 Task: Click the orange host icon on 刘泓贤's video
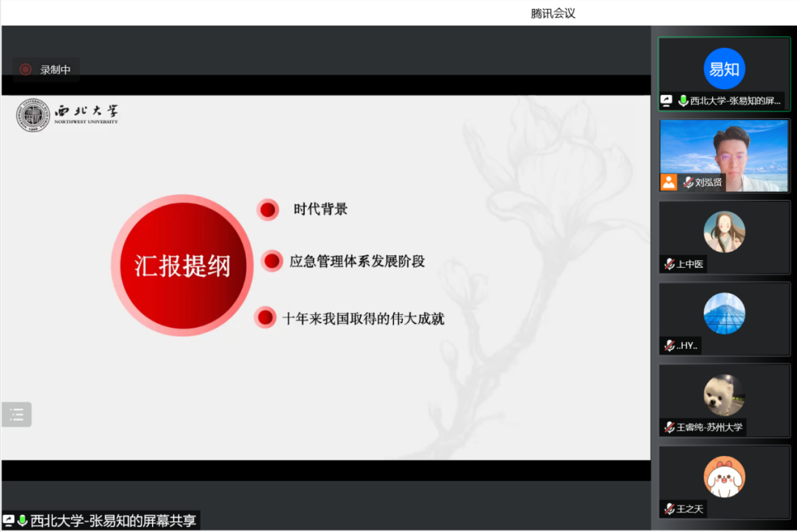tap(669, 182)
